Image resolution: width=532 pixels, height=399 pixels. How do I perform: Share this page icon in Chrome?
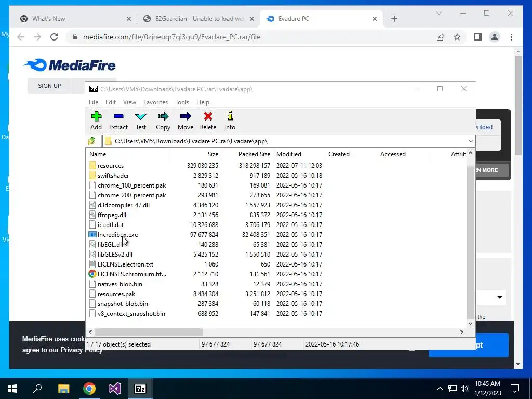(x=441, y=37)
